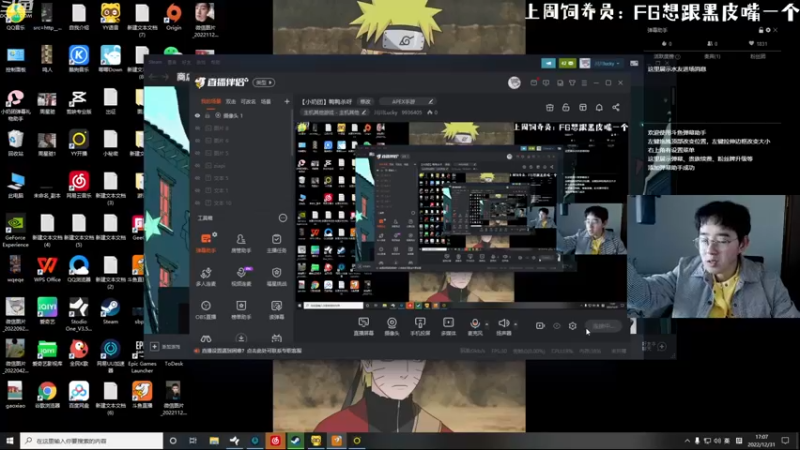The width and height of the screenshot is (800, 450).
Task: Open the Steam menu in the Steam window
Action: [156, 62]
